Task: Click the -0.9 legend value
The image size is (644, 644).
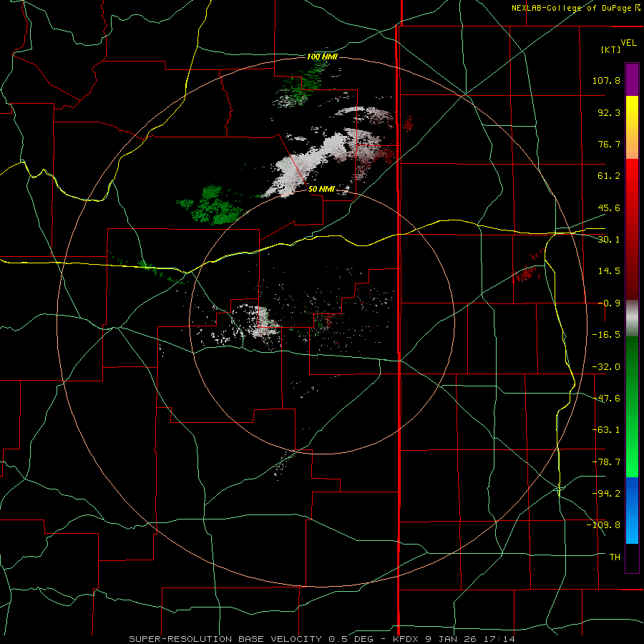Action: point(609,303)
